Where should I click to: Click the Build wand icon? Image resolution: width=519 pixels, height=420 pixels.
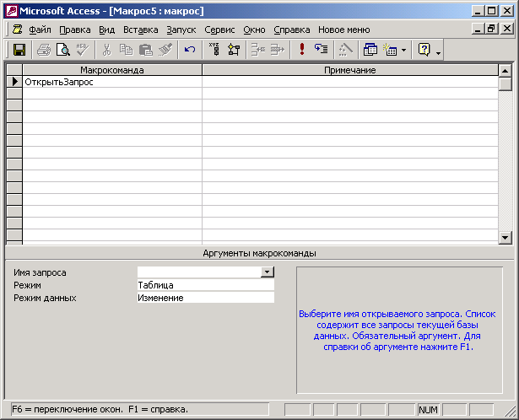(346, 50)
